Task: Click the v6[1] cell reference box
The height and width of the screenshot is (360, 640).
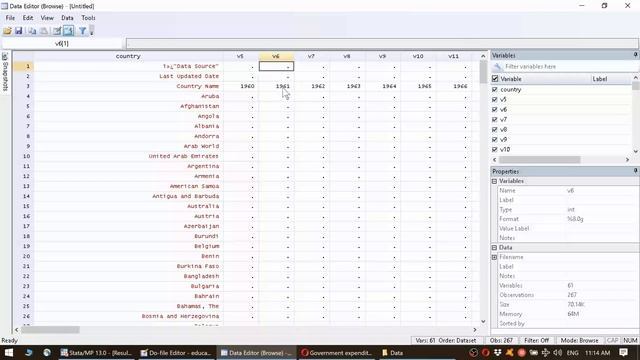Action: pos(62,43)
